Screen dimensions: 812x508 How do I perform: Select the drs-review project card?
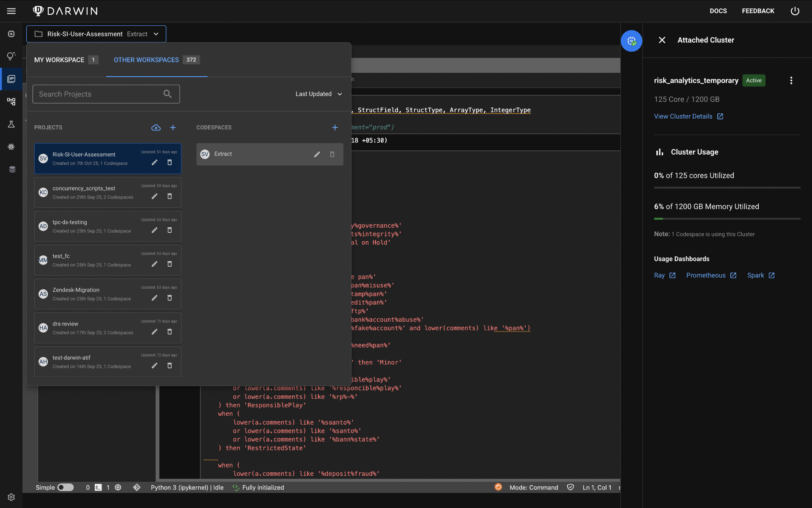click(x=107, y=328)
